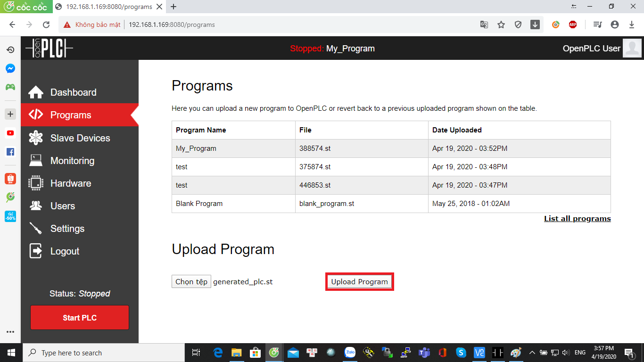
Task: Select the My_Program row name
Action: click(x=196, y=148)
